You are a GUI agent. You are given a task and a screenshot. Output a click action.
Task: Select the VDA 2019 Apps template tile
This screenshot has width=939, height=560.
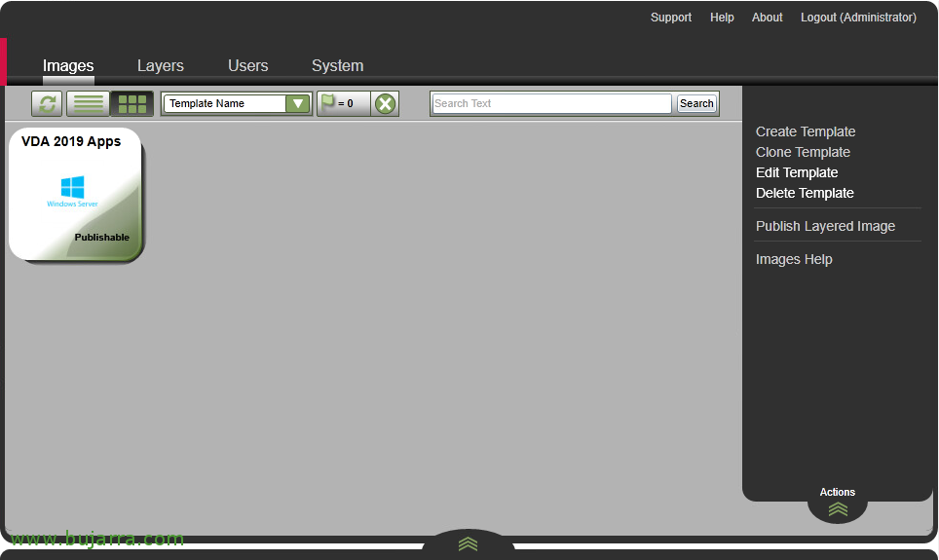point(76,195)
